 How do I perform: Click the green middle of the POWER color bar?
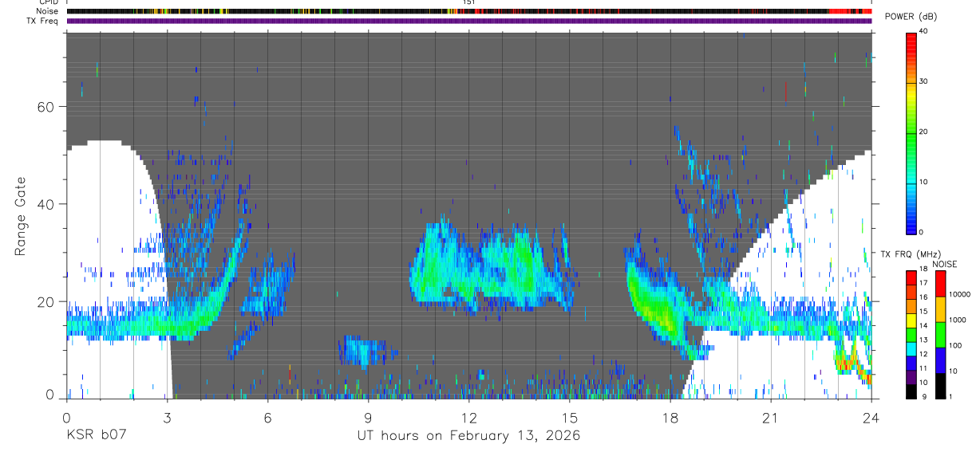pyautogui.click(x=911, y=132)
